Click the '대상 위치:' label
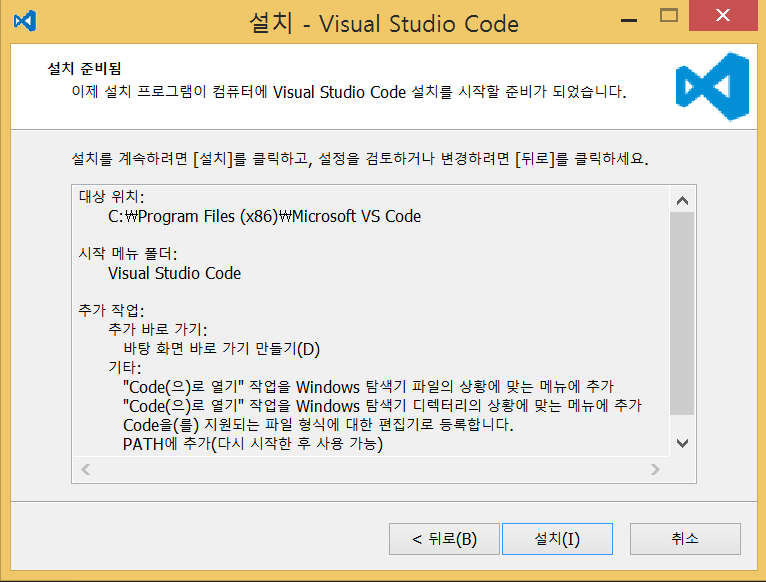 coord(111,196)
